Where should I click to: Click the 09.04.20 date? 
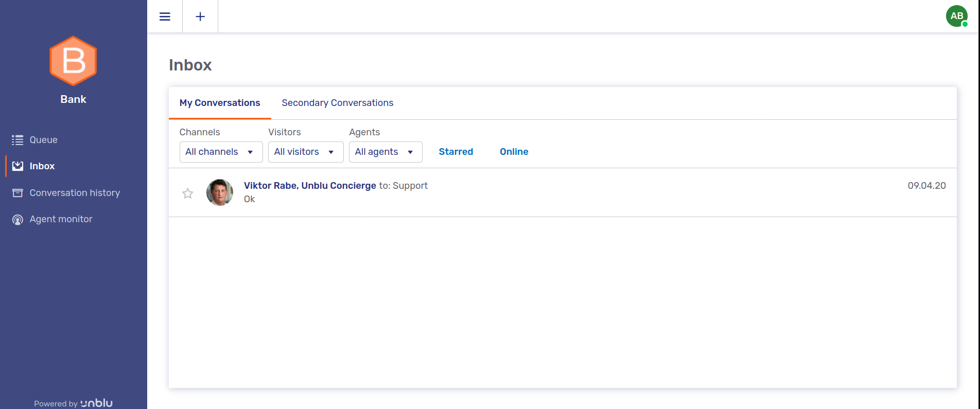tap(926, 186)
